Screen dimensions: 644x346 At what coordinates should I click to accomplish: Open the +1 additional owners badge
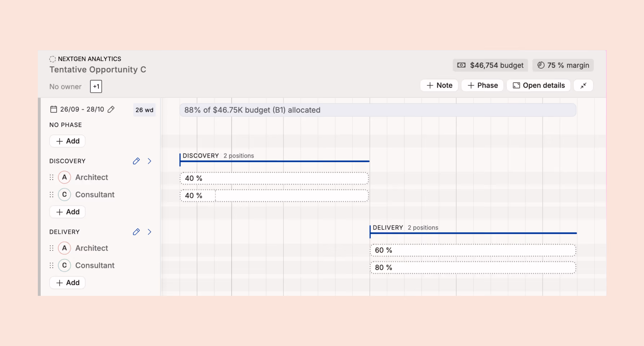coord(96,87)
